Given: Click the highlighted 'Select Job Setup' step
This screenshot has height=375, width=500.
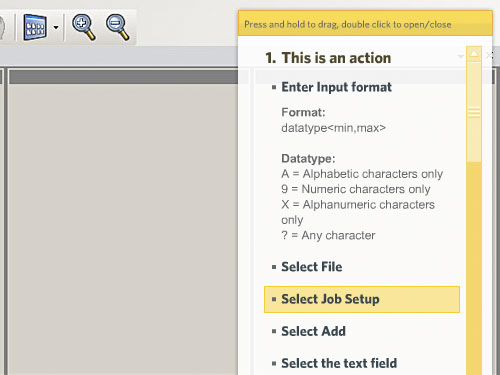Looking at the screenshot, I should click(362, 299).
